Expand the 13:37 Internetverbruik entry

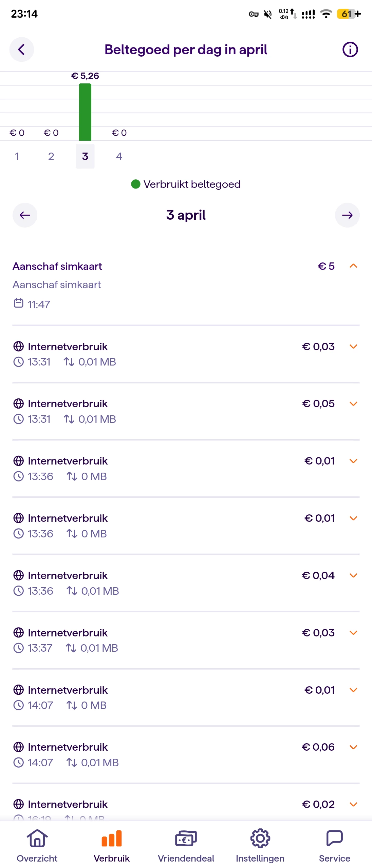[353, 633]
